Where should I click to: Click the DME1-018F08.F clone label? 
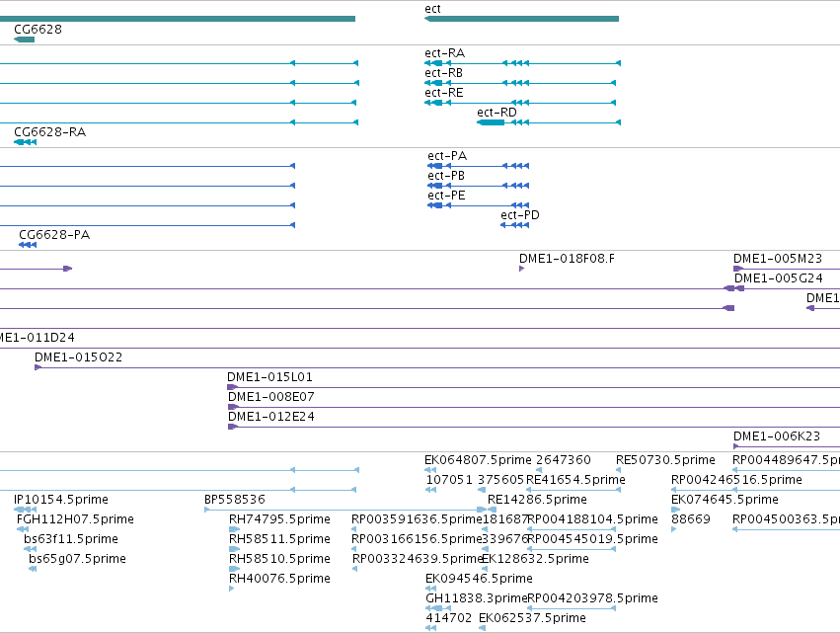(567, 259)
